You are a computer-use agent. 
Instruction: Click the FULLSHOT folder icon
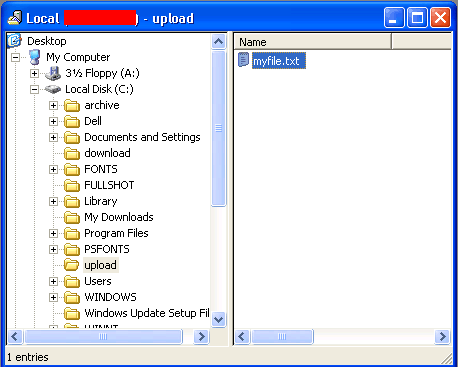[72, 185]
